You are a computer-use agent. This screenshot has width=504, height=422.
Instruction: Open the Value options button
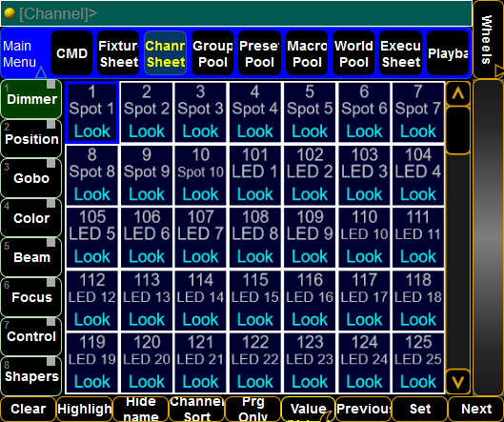[x=309, y=409]
